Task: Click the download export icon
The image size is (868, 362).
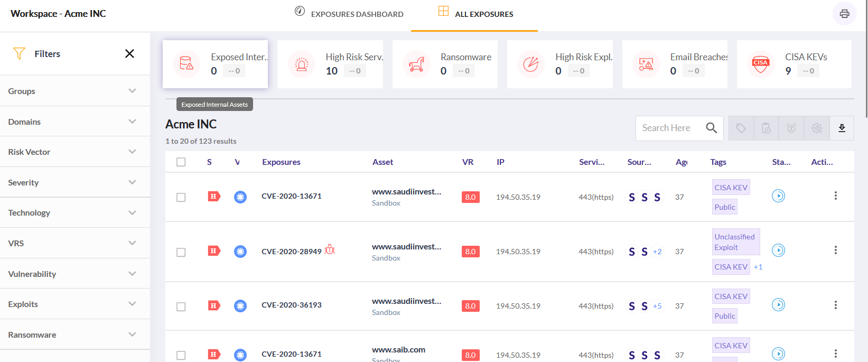Action: click(842, 128)
